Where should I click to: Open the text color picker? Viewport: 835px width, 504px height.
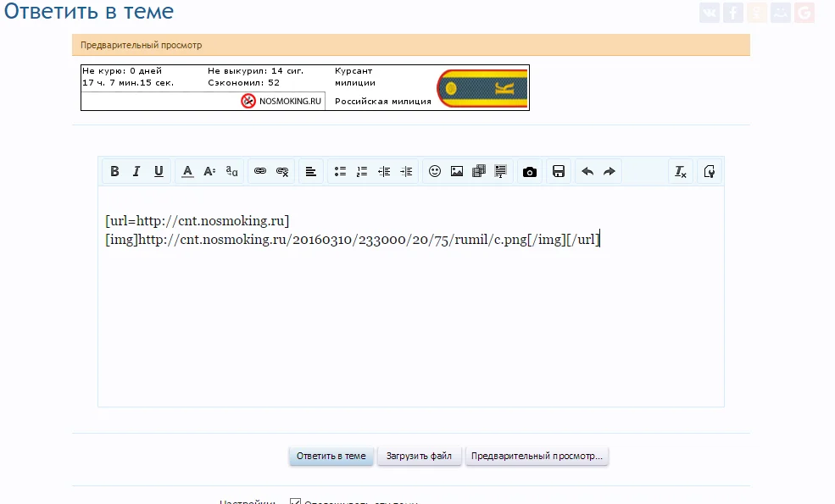[x=187, y=171]
